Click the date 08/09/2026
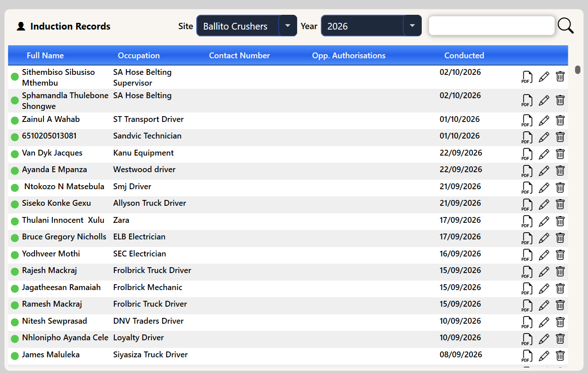Image resolution: width=588 pixels, height=373 pixels. tap(461, 355)
